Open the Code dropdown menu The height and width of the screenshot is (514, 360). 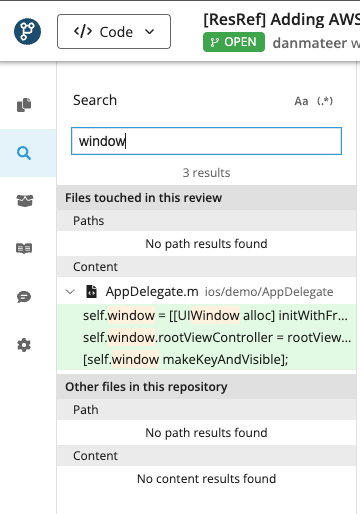(114, 32)
